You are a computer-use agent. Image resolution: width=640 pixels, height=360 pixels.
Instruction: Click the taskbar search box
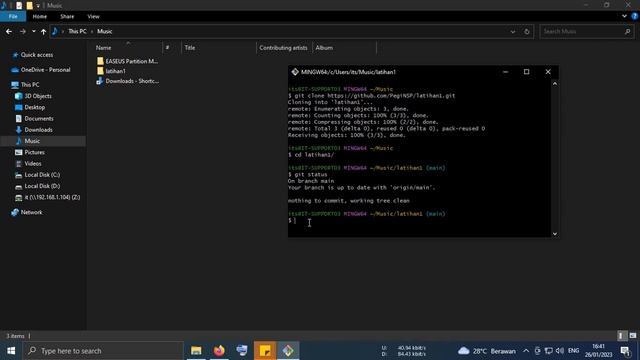point(103,351)
